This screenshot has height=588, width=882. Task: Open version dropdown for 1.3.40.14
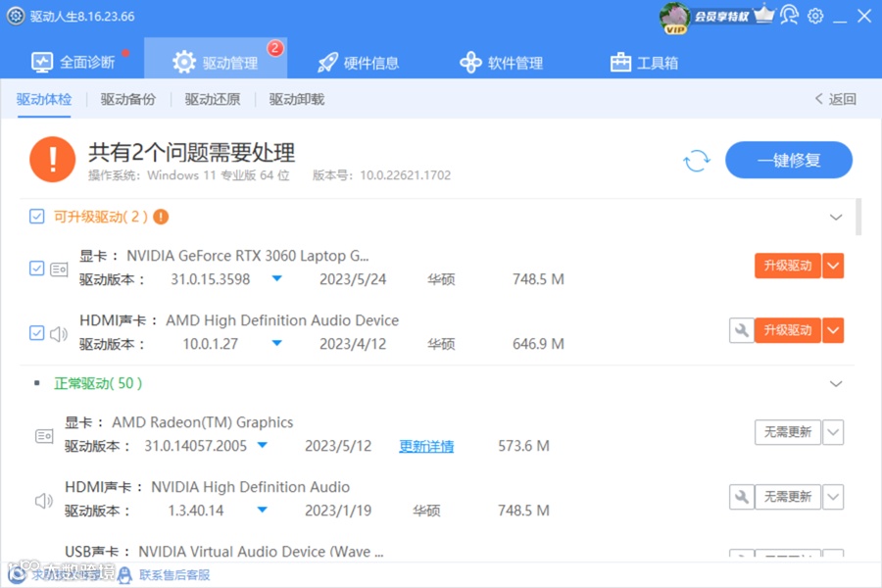tap(262, 510)
